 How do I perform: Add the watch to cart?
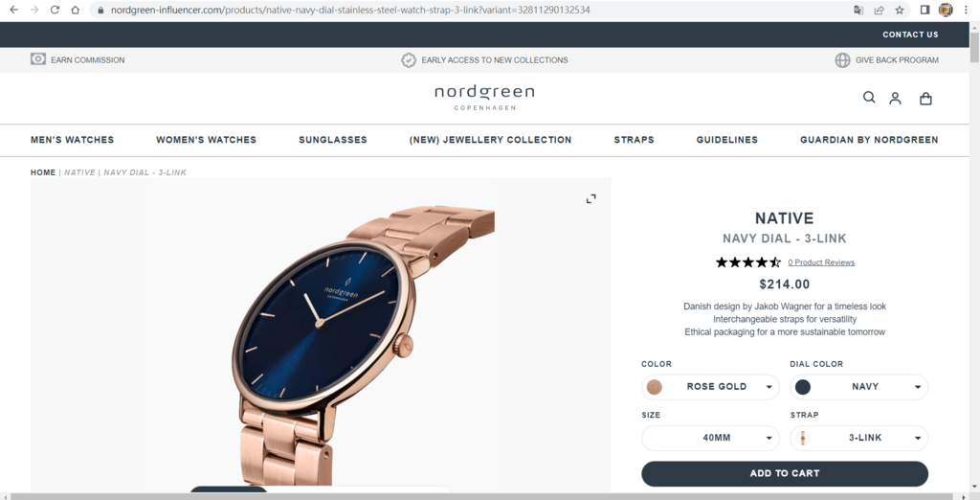785,474
